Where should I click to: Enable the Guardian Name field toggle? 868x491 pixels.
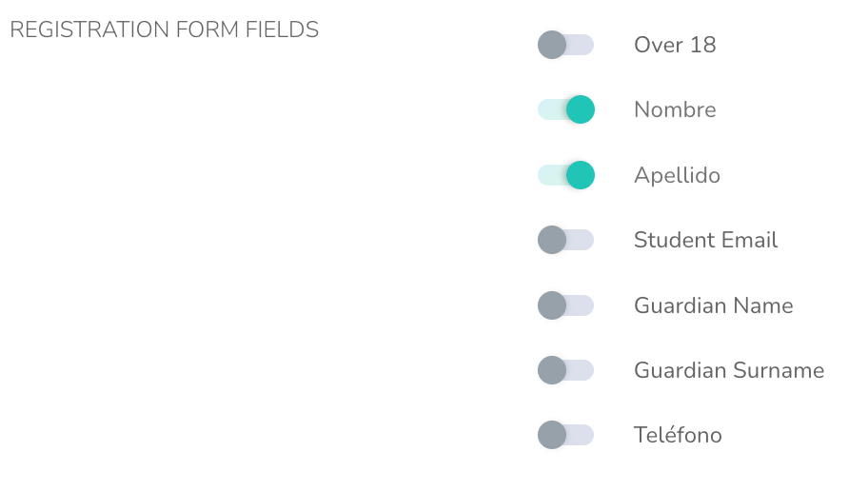(565, 305)
